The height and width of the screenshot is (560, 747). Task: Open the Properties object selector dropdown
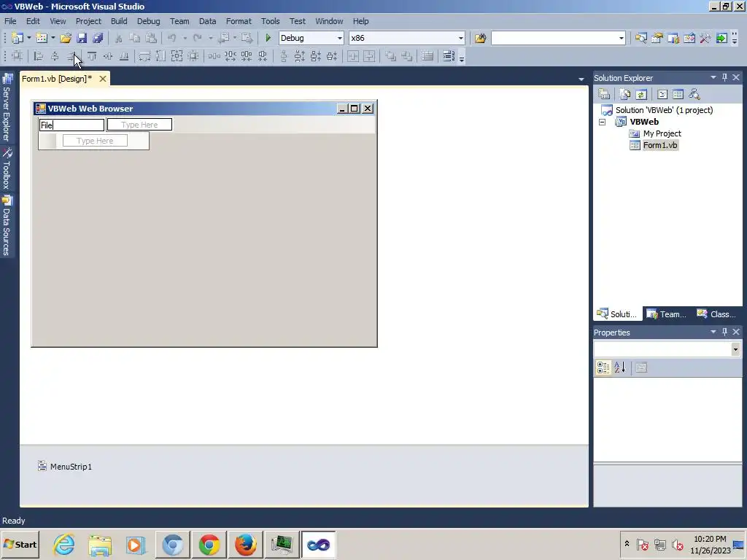click(x=735, y=349)
